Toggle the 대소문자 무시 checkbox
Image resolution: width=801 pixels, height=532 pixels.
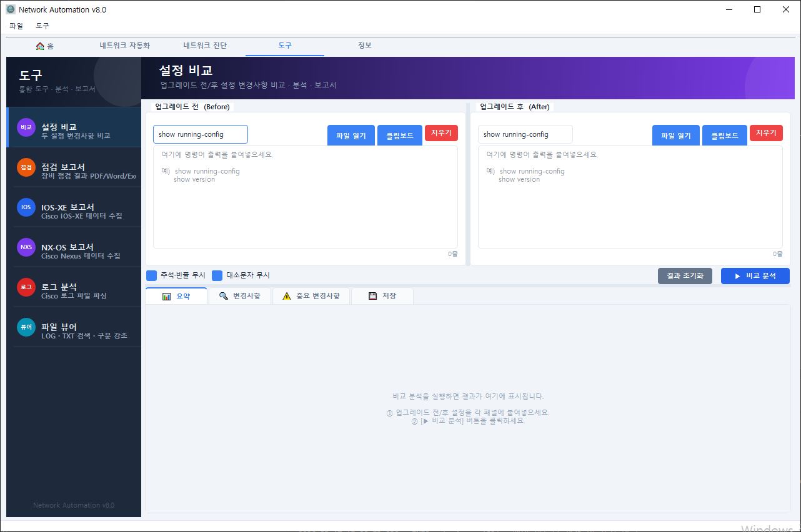pyautogui.click(x=217, y=275)
